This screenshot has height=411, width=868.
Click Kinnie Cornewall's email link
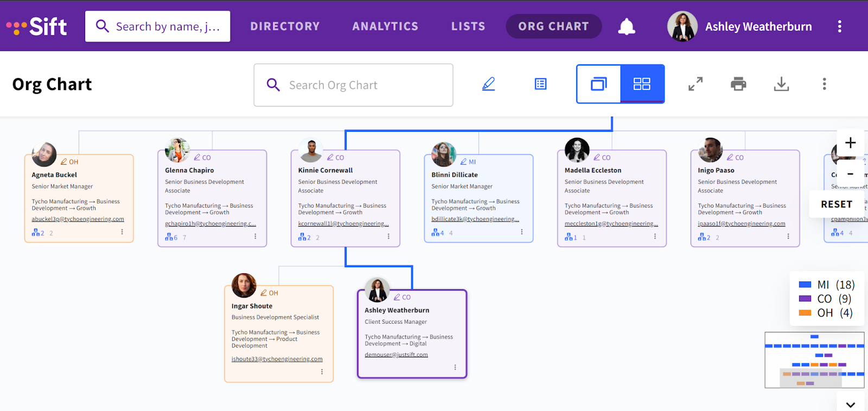tap(343, 223)
